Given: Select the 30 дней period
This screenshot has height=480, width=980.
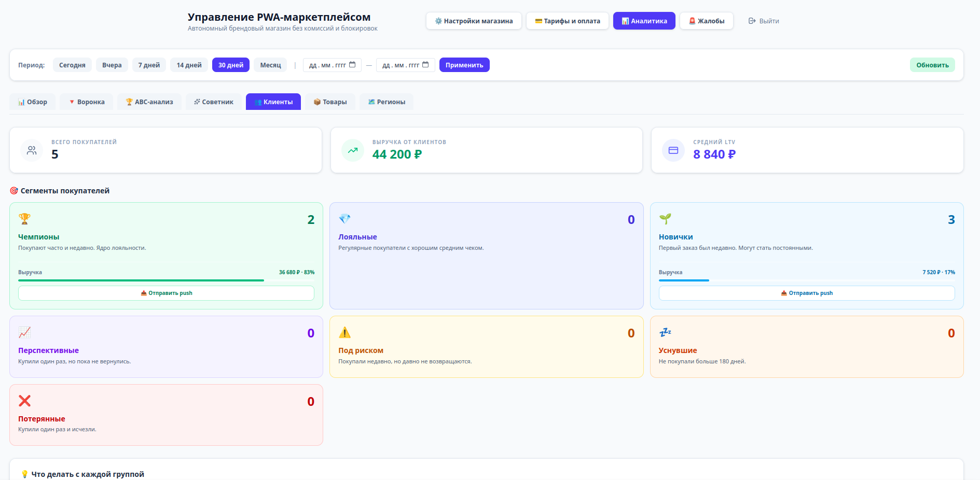Looking at the screenshot, I should (231, 65).
